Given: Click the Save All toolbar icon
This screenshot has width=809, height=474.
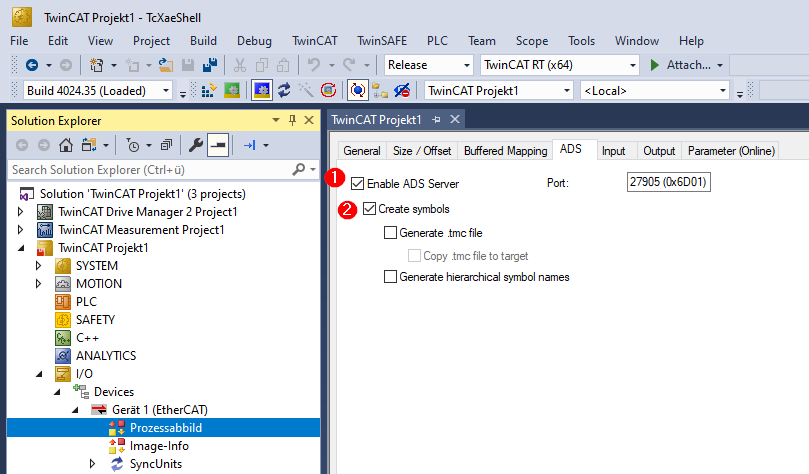Looking at the screenshot, I should 210,65.
